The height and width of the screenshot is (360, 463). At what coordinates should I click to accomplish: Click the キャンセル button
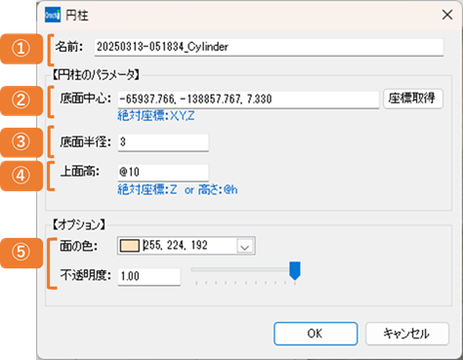(407, 333)
